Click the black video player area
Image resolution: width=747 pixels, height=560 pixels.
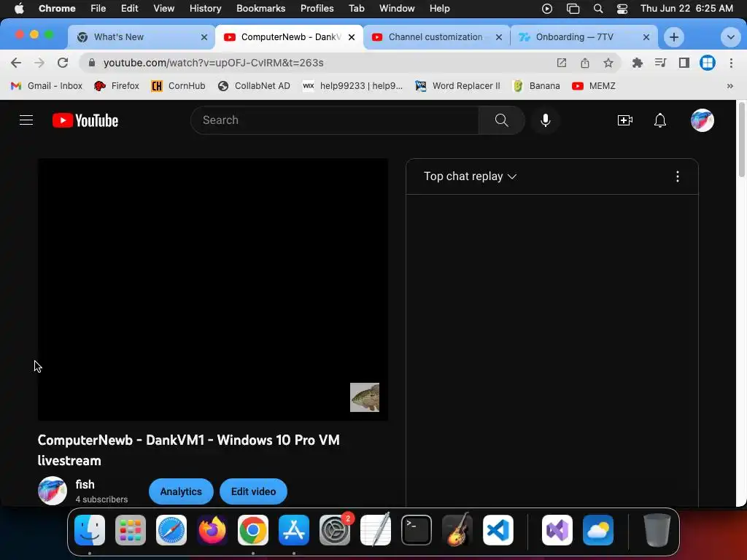[213, 289]
